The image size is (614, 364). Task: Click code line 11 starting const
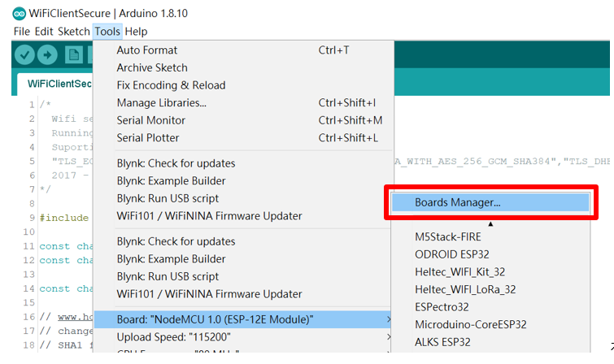coord(66,246)
